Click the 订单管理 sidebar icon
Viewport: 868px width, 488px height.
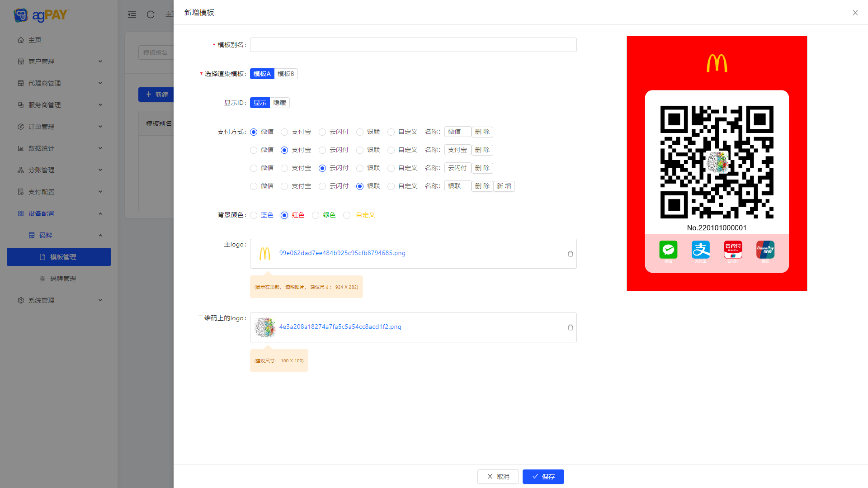pos(21,127)
